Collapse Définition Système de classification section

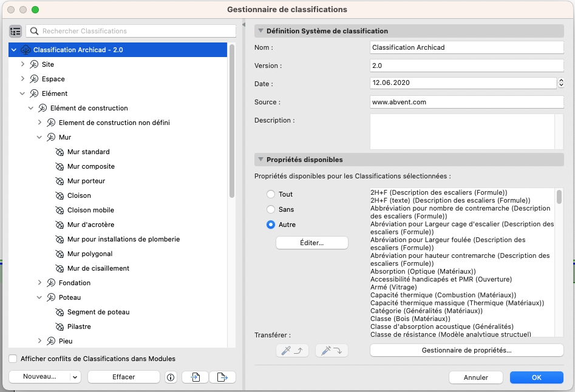pos(260,31)
